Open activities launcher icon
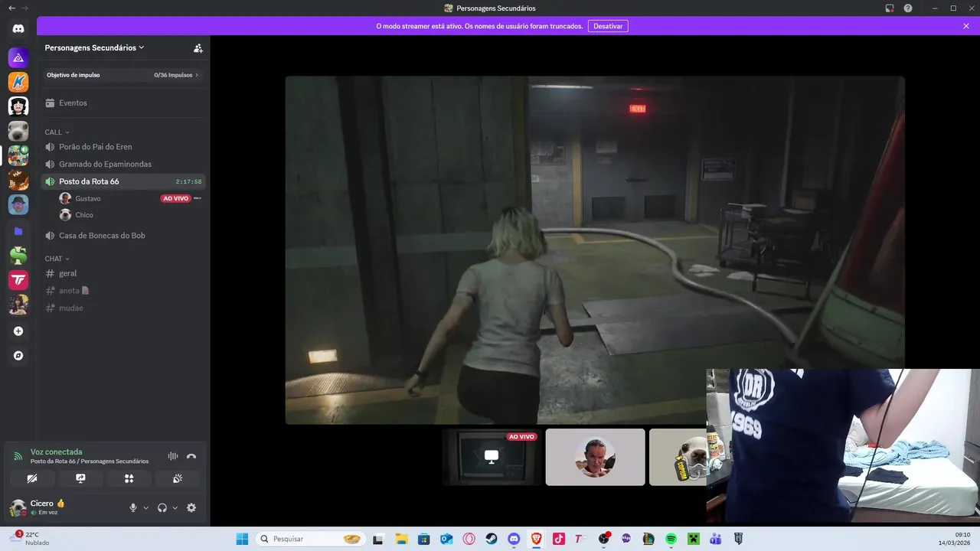980x551 pixels. [129, 478]
